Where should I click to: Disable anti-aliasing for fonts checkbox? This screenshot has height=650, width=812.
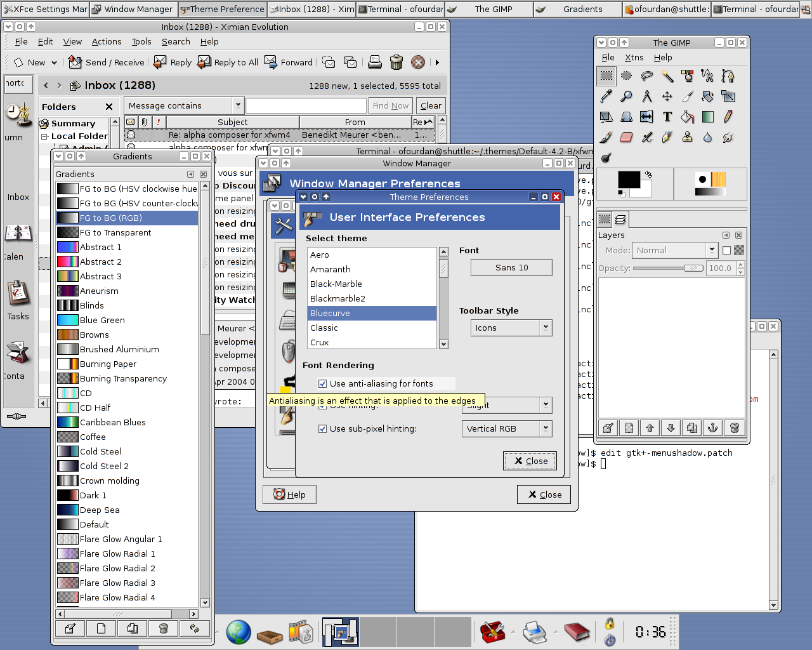tap(322, 384)
